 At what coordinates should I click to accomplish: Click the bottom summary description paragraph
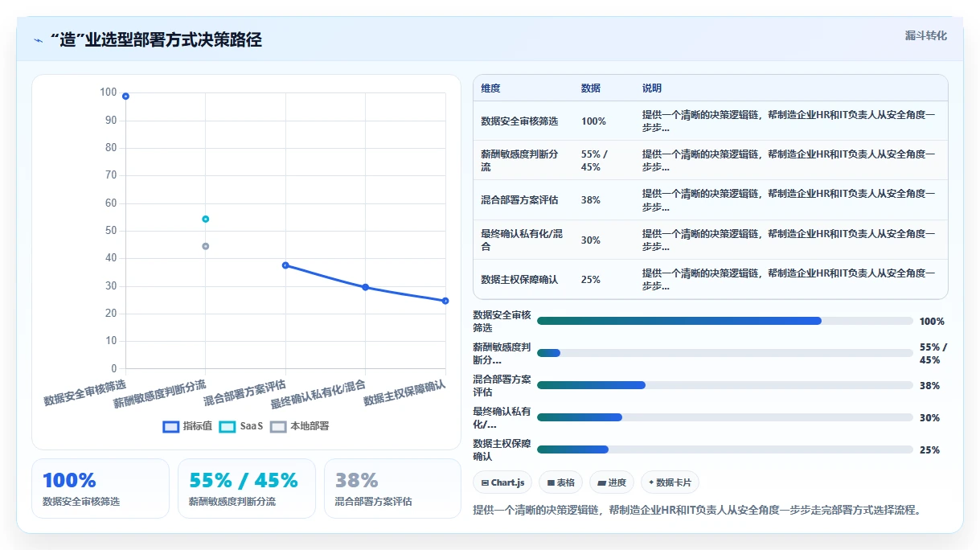[697, 510]
